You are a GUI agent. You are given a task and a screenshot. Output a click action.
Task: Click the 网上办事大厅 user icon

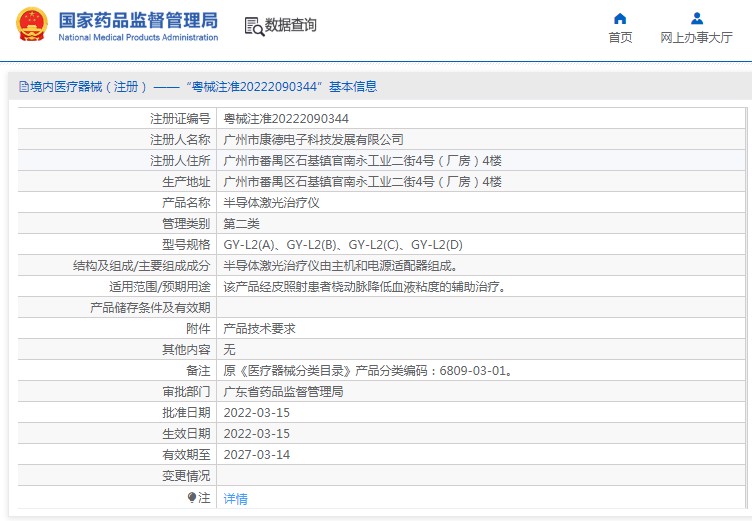[696, 19]
